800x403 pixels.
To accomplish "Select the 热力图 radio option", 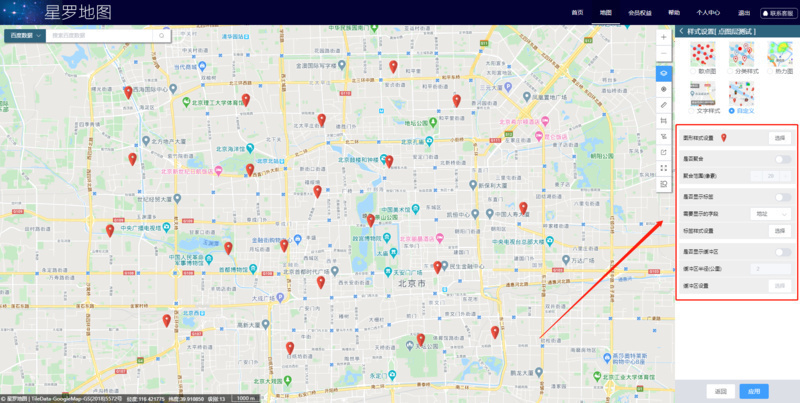I will [x=771, y=71].
